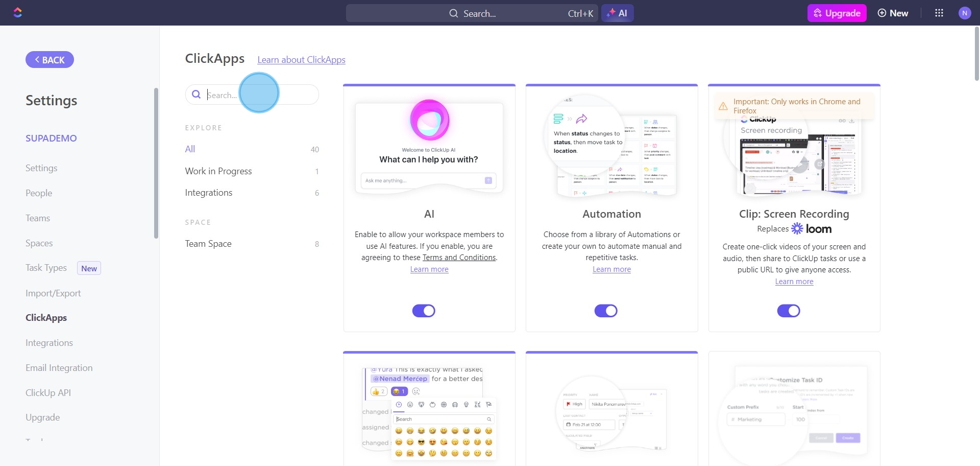Viewport: 980px width, 466px height.
Task: Open Import/Export in the sidebar
Action: (x=53, y=293)
